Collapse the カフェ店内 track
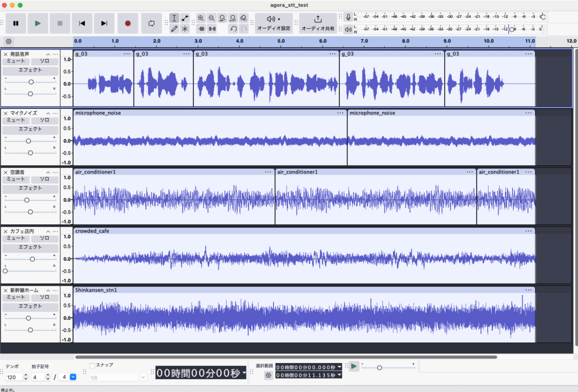Image resolution: width=578 pixels, height=392 pixels. point(48,231)
